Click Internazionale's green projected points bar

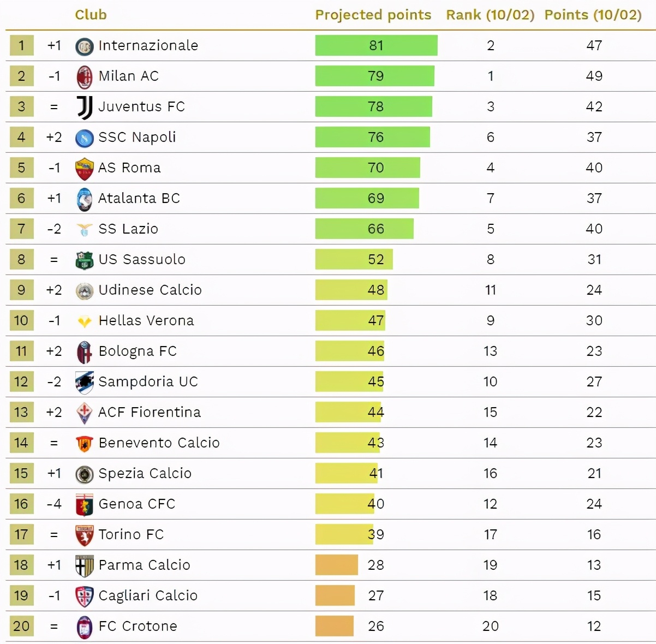pyautogui.click(x=376, y=46)
